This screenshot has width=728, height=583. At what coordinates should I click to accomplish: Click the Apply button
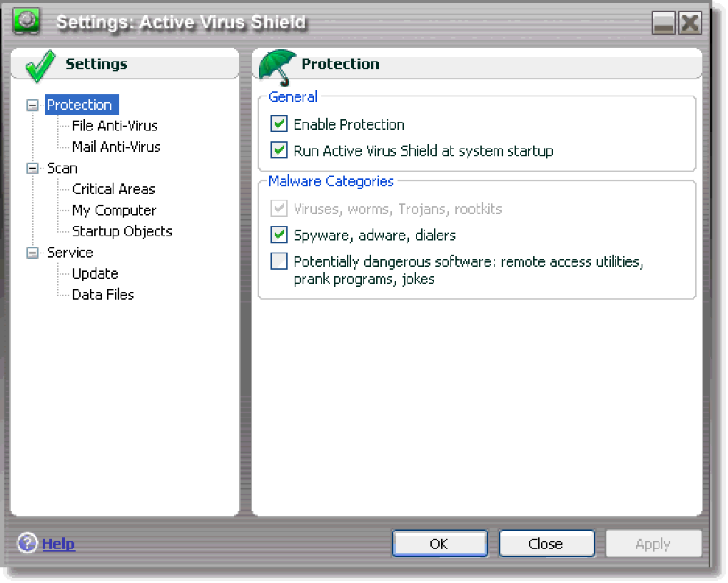[653, 544]
